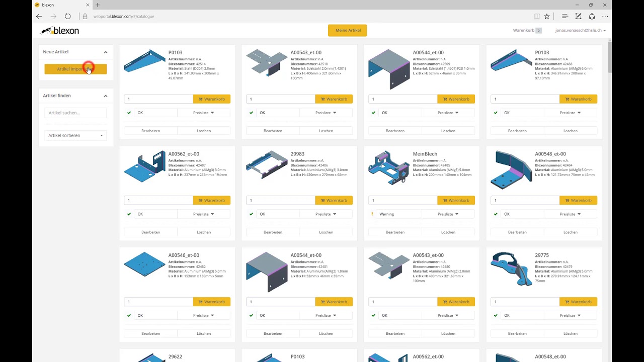The height and width of the screenshot is (362, 644).
Task: Open the browser hub icon
Action: (565, 16)
